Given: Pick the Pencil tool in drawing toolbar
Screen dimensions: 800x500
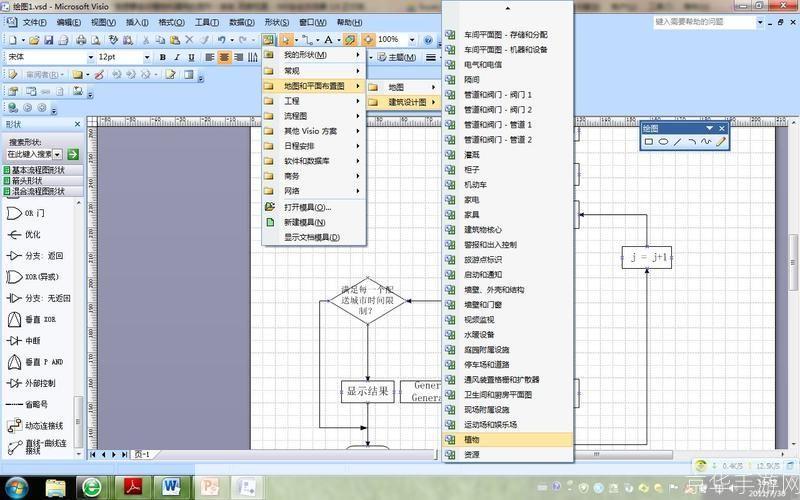Looking at the screenshot, I should pos(720,142).
